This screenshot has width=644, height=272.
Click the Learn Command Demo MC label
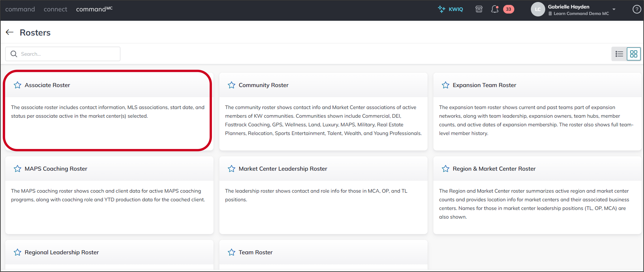point(581,13)
